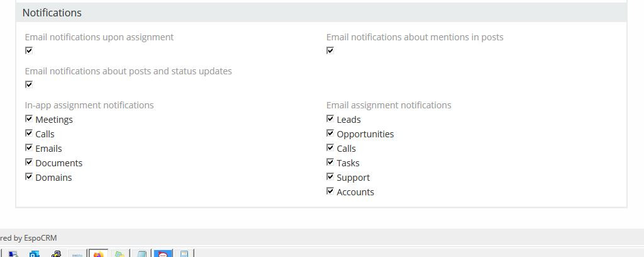644x257 pixels.
Task: Open Outlook from the taskbar
Action: point(35,254)
